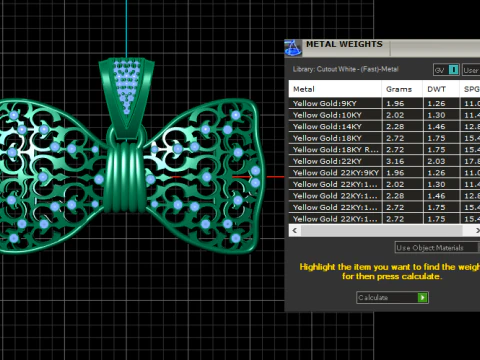Click the horizontal scrollbar track in the metal table
480x360 pixels.
point(382,230)
